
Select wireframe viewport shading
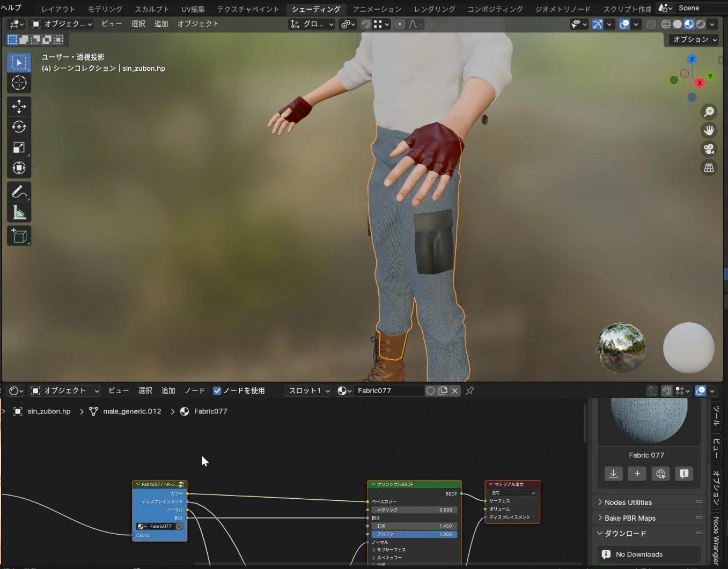[x=666, y=24]
